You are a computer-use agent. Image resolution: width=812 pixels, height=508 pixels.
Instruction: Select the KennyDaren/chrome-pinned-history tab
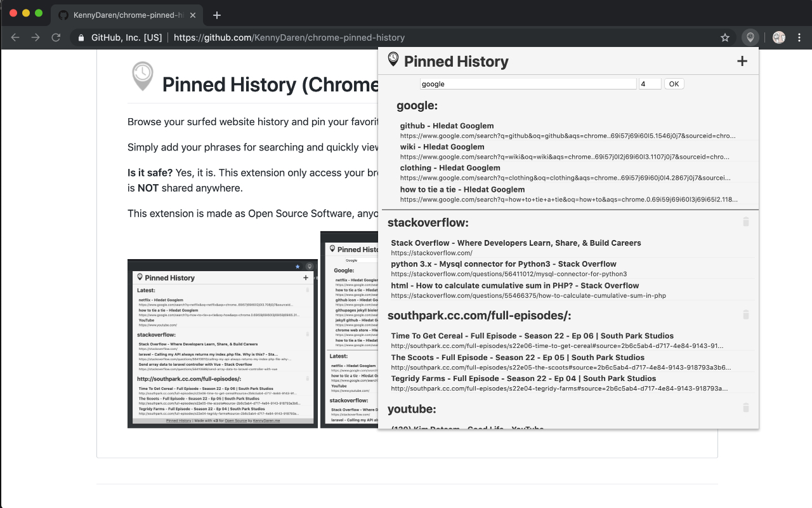126,15
